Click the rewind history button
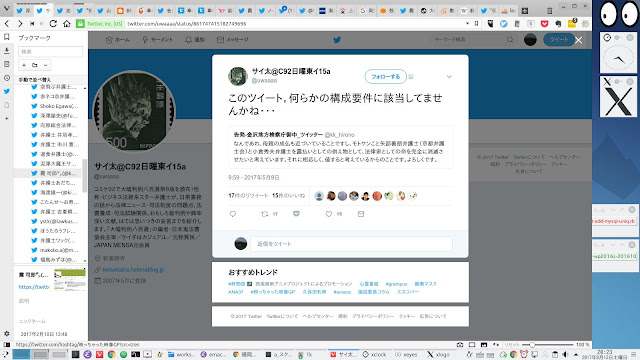640x360 pixels. 32,24
